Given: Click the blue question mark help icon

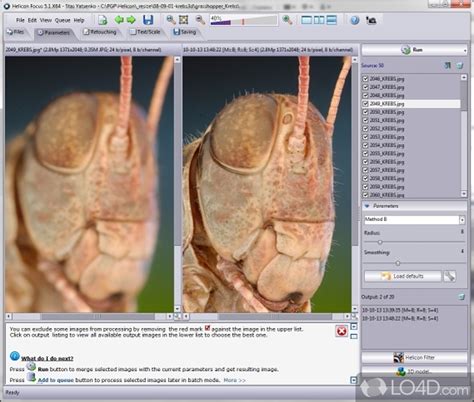Looking at the screenshot, I should (355, 20).
